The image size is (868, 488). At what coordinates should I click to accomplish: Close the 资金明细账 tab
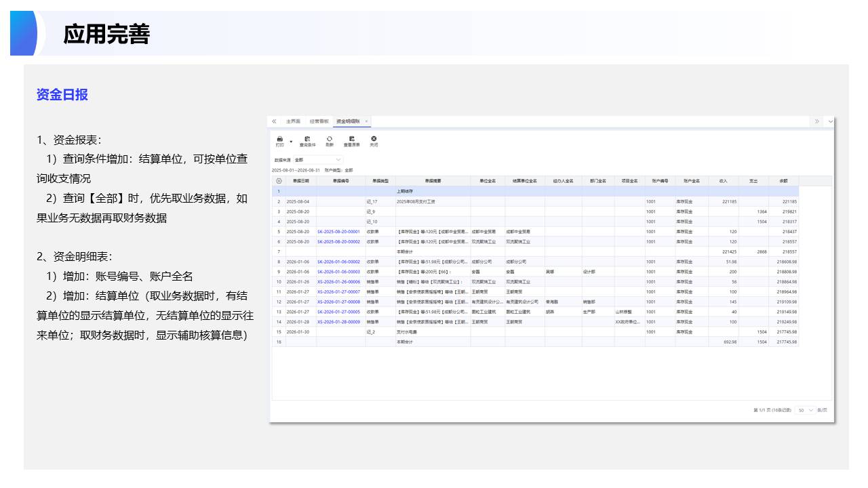(367, 121)
